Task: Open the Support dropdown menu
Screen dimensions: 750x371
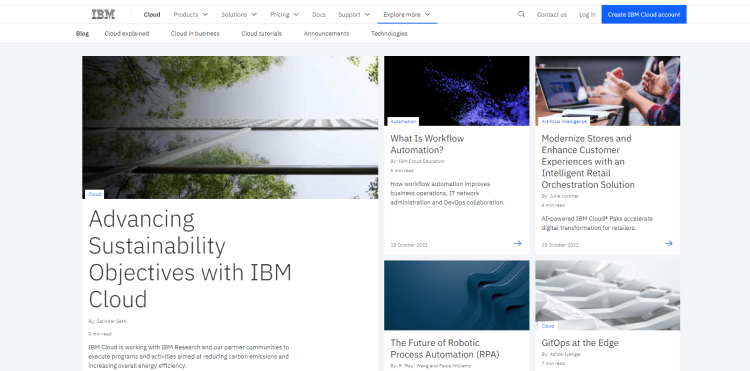Action: 354,14
